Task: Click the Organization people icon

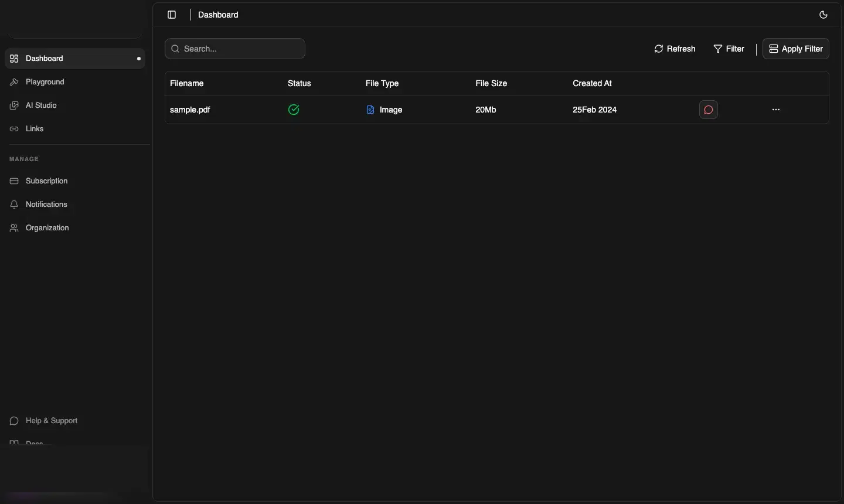Action: coord(14,228)
